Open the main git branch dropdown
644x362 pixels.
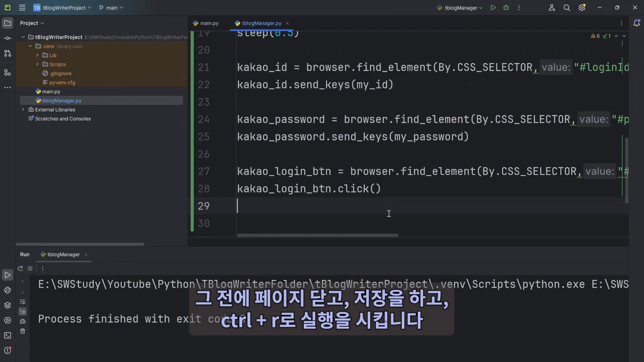[111, 8]
